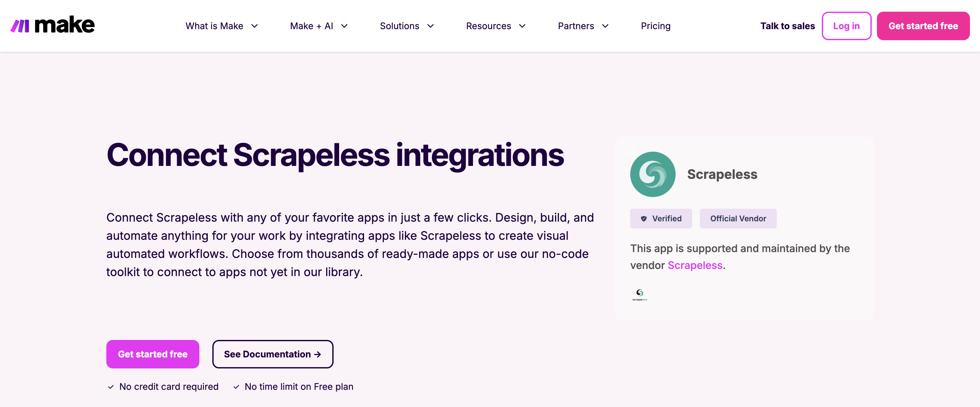
Task: Click paragraph starting 'Connect Scrapeless with any'
Action: (x=350, y=245)
